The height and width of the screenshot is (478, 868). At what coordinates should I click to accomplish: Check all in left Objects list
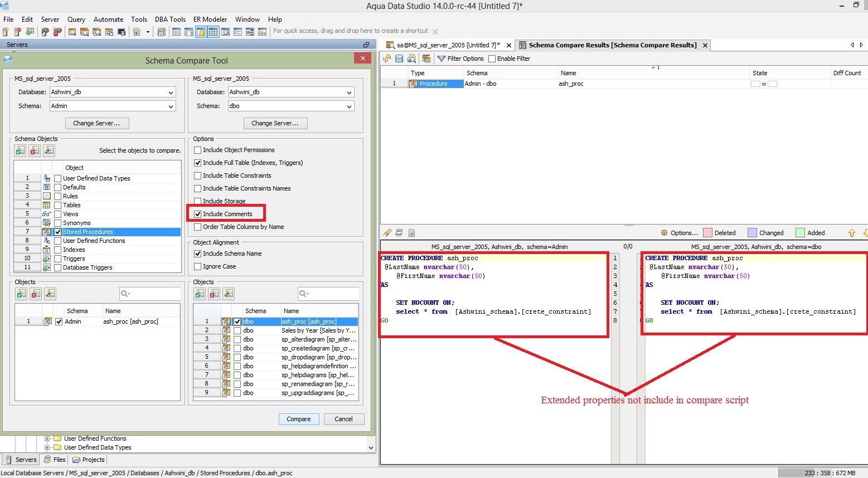point(21,294)
